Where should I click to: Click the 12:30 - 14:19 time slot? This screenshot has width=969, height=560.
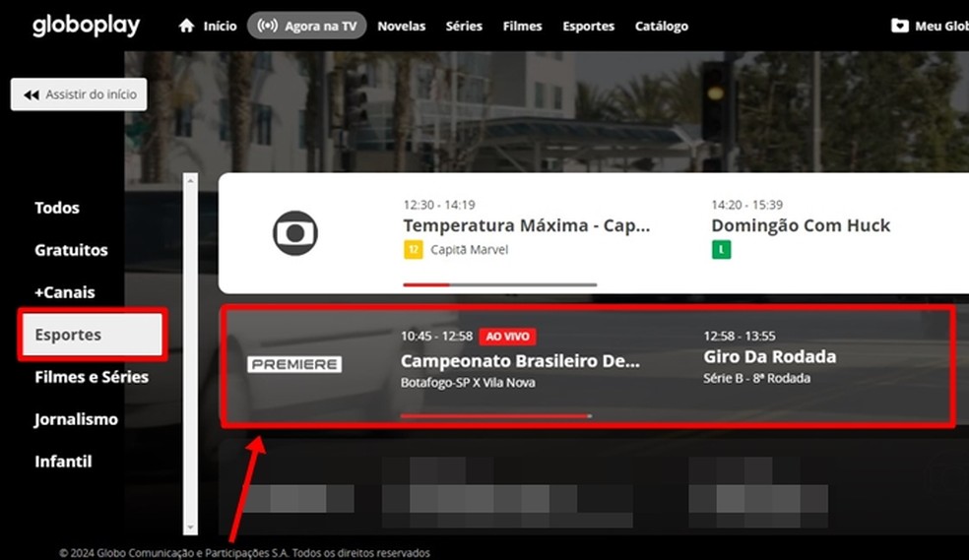coord(439,205)
